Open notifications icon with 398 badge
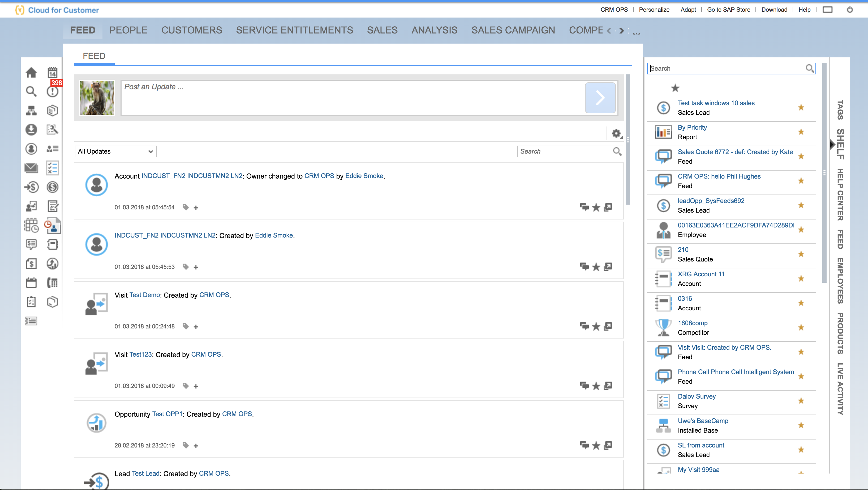 52,91
